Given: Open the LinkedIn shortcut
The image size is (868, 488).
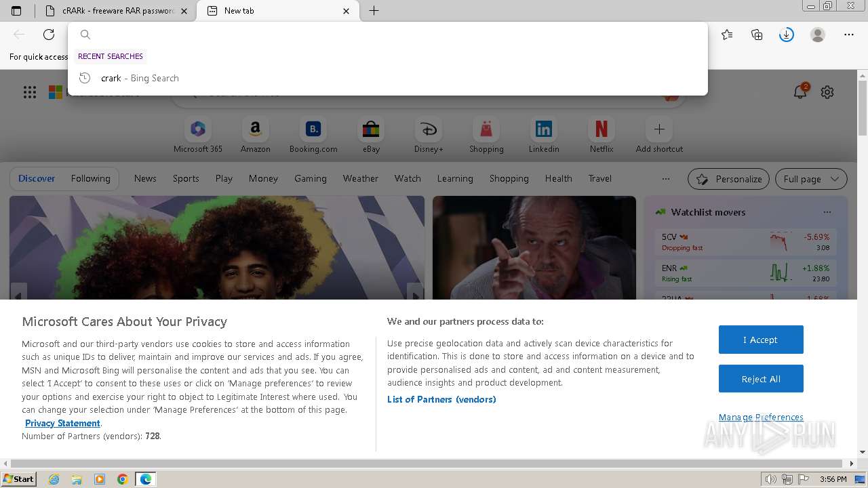Looking at the screenshot, I should [x=544, y=136].
